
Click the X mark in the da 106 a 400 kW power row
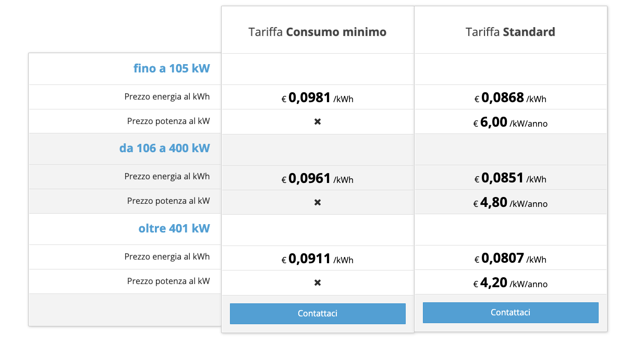(318, 202)
